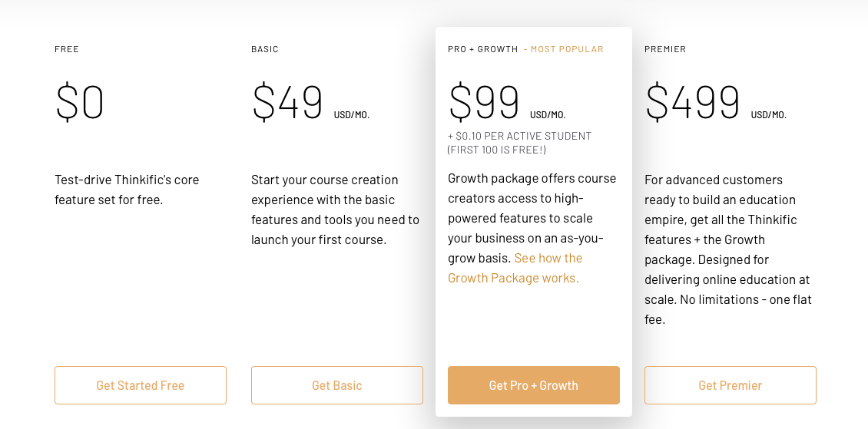Click the Get Started Free button
This screenshot has width=868, height=429.
tap(140, 385)
